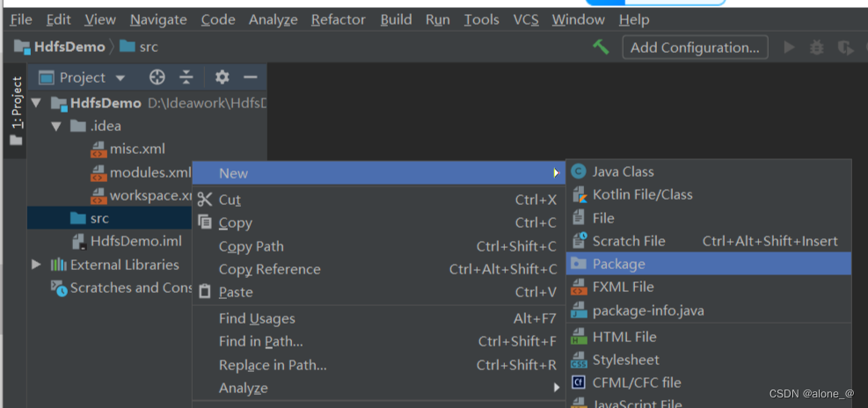Open the Run menu
Screen dimensions: 868x408
[x=437, y=20]
